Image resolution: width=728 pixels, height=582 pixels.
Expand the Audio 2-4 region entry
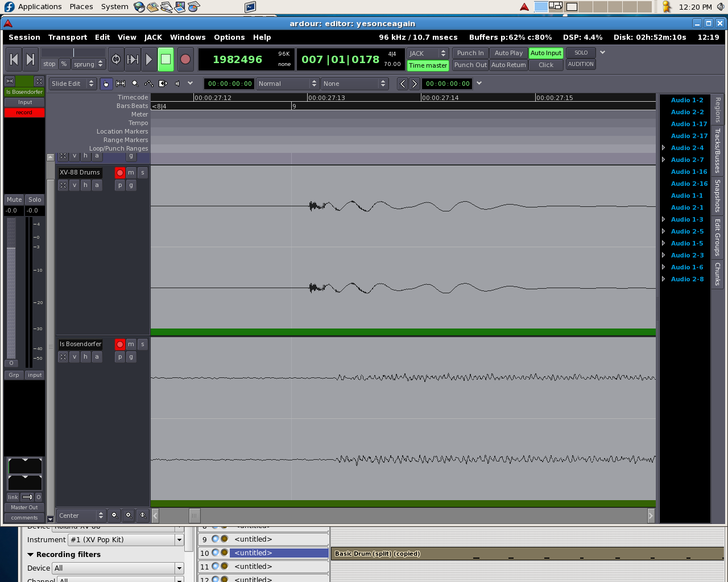[x=664, y=148]
